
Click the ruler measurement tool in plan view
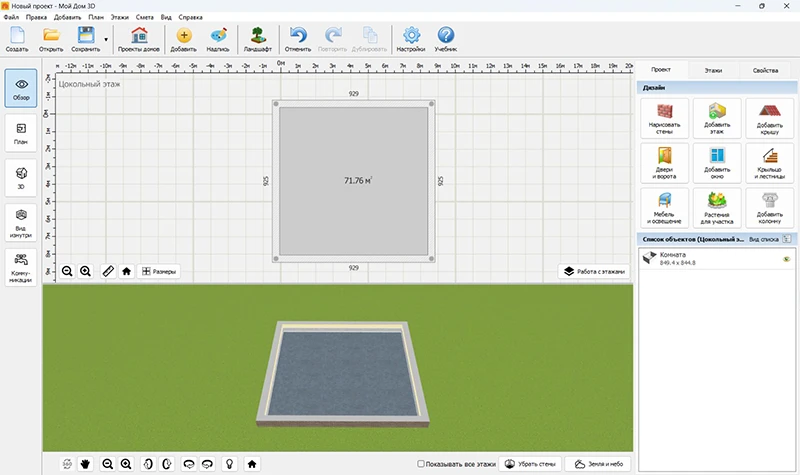tap(108, 271)
